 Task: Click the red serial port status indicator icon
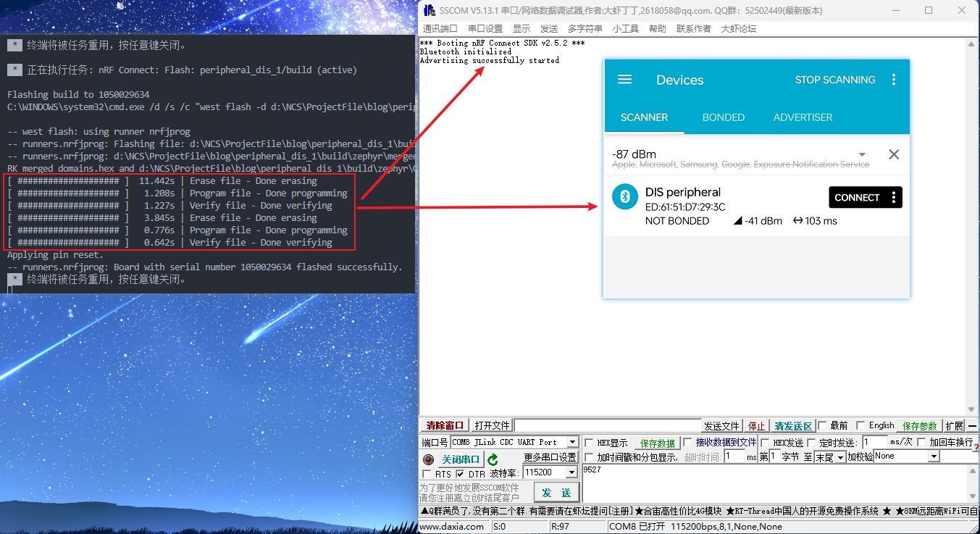[428, 459]
